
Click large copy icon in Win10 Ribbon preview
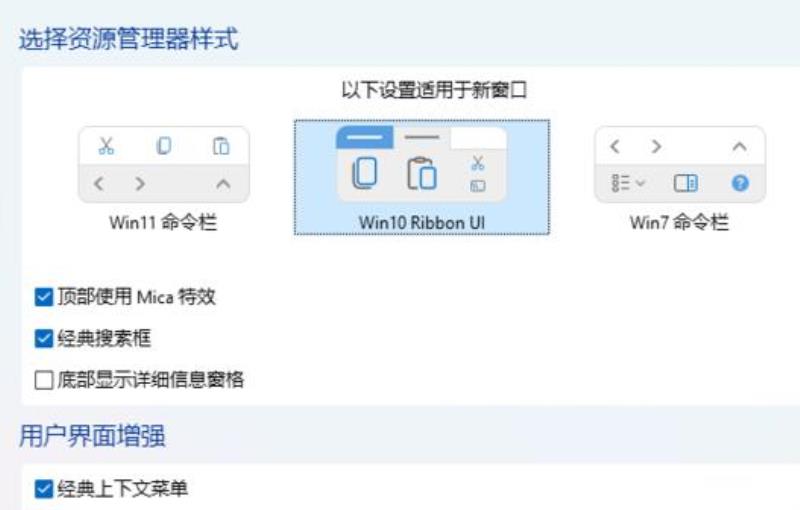tap(365, 173)
